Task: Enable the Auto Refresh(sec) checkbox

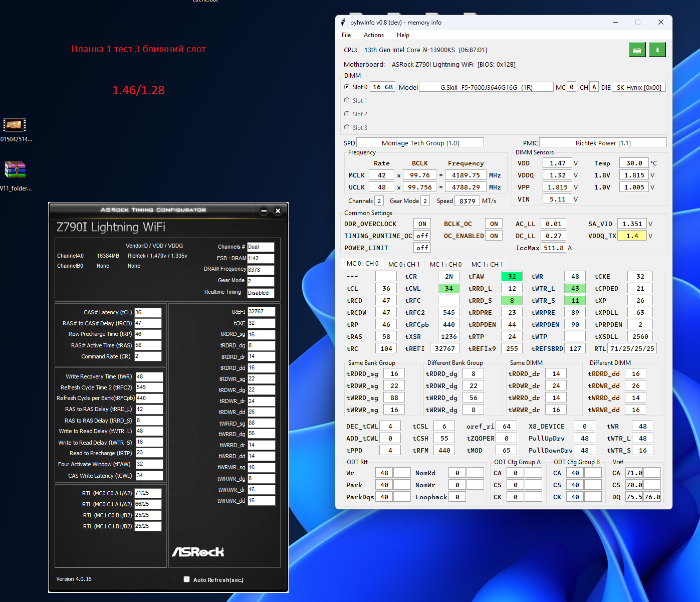Action: click(187, 579)
